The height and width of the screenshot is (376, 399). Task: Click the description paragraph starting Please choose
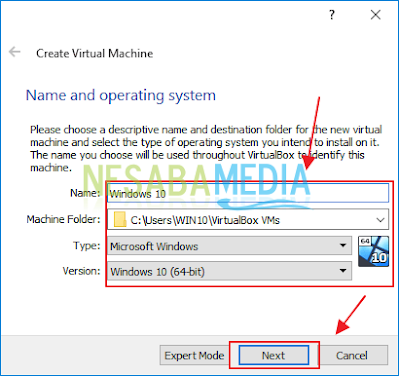206,148
